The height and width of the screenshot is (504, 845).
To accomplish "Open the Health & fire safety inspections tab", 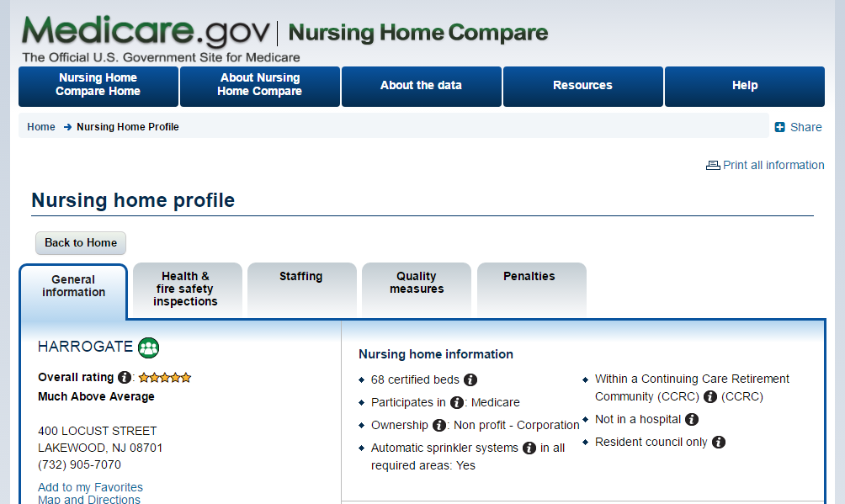I will point(186,289).
